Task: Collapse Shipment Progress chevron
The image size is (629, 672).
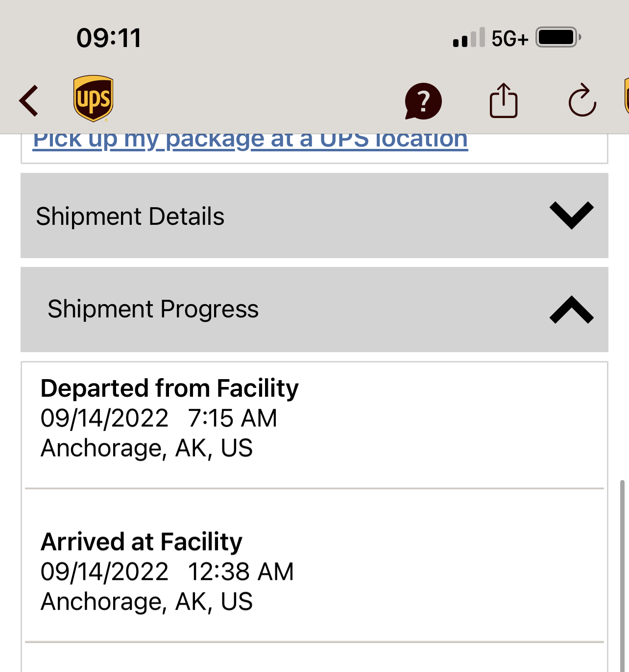Action: click(571, 309)
